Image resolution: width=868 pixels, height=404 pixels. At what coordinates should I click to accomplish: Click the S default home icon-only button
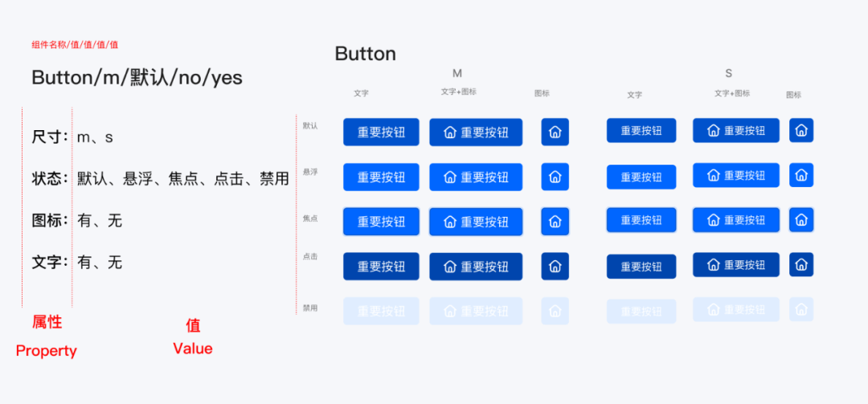click(801, 130)
